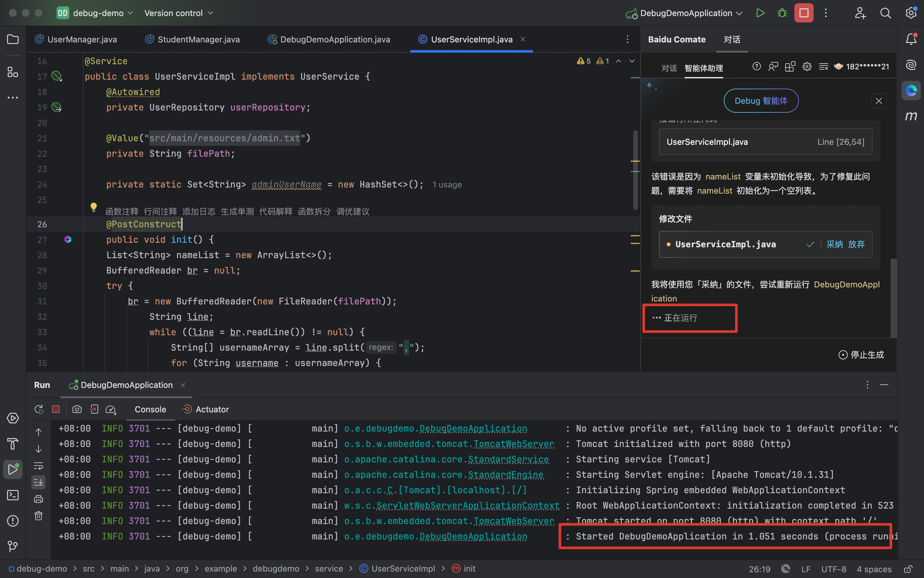Select the 智能体助理 tab
The width and height of the screenshot is (924, 578).
click(x=704, y=68)
